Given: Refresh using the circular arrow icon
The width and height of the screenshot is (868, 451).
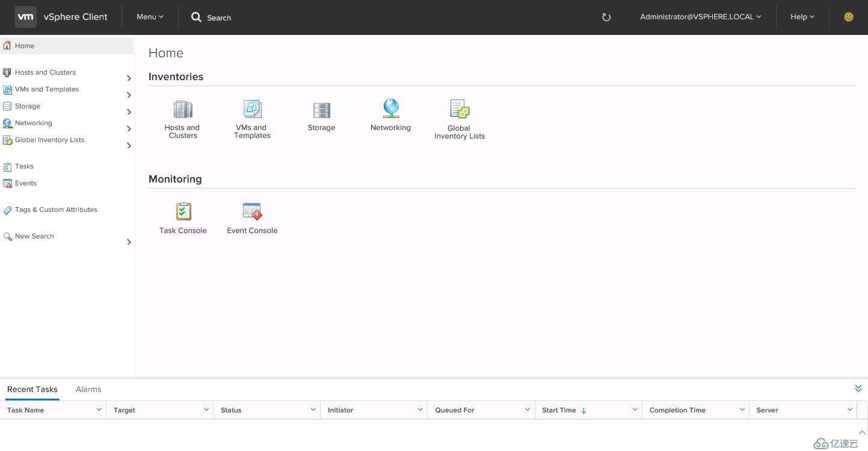Looking at the screenshot, I should tap(606, 17).
